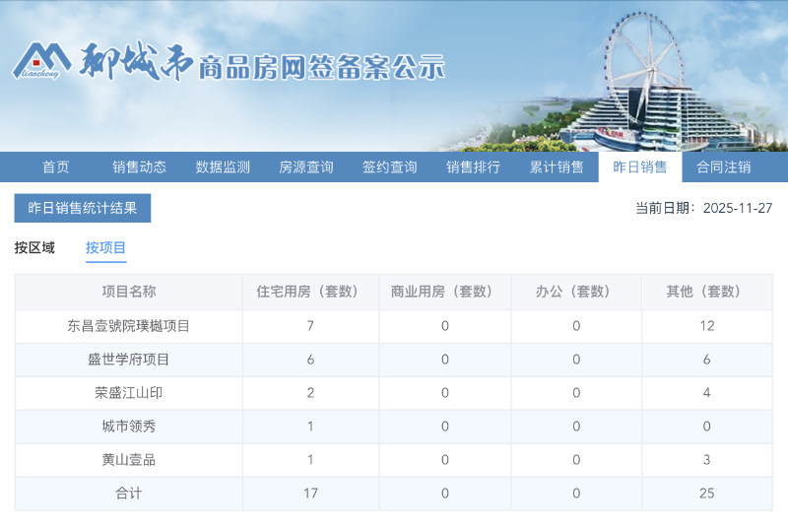Click other value 4 for 荣盛江山印

706,393
